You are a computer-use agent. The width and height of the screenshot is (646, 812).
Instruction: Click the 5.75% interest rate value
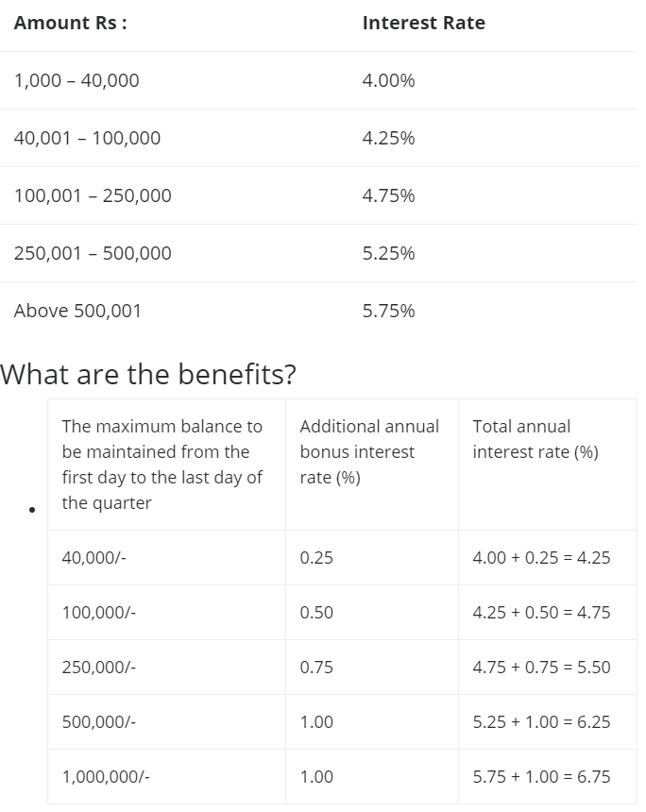[x=388, y=311]
